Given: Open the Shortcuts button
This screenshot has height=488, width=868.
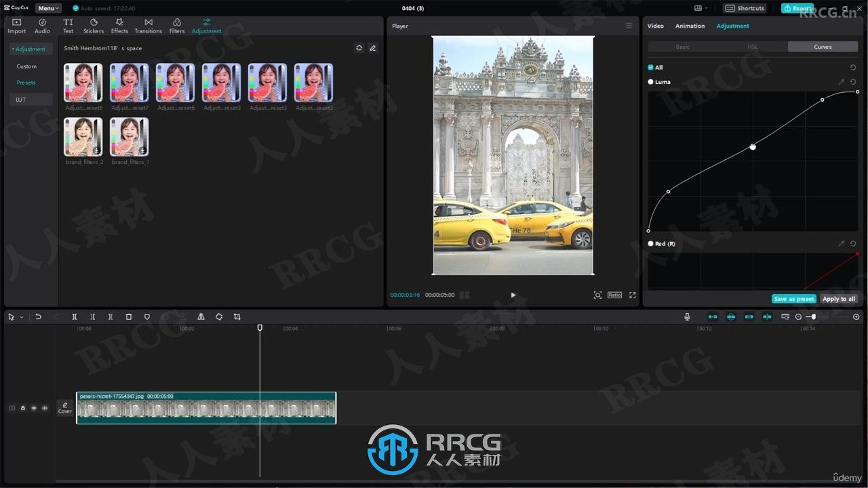Looking at the screenshot, I should pos(745,8).
